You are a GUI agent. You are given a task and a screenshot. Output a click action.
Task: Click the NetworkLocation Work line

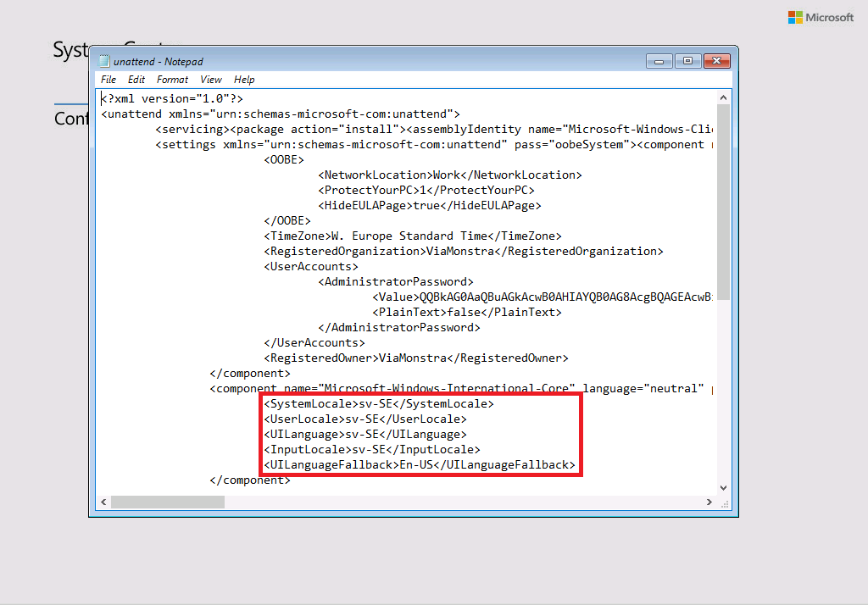click(450, 175)
